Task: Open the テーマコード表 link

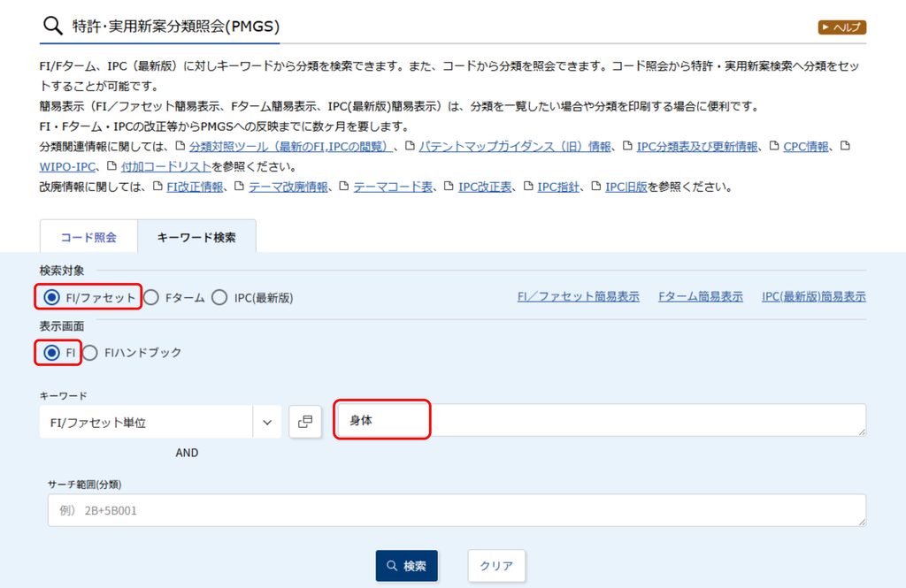Action: (392, 187)
